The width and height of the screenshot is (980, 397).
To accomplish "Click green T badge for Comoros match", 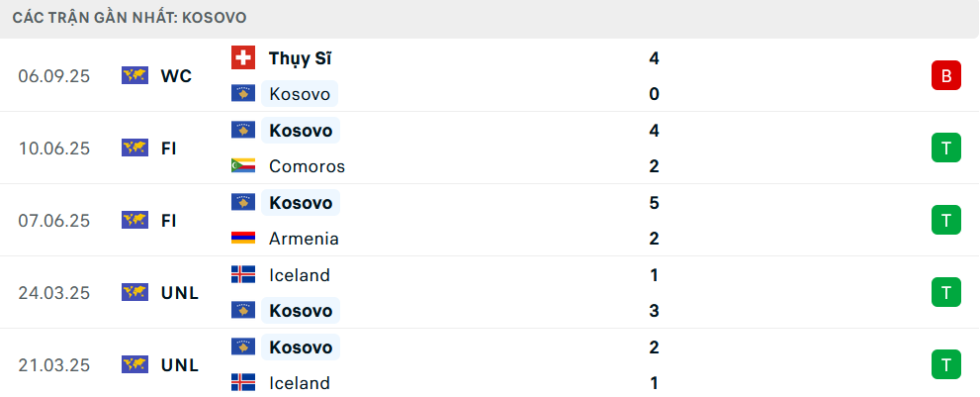I will (x=945, y=148).
